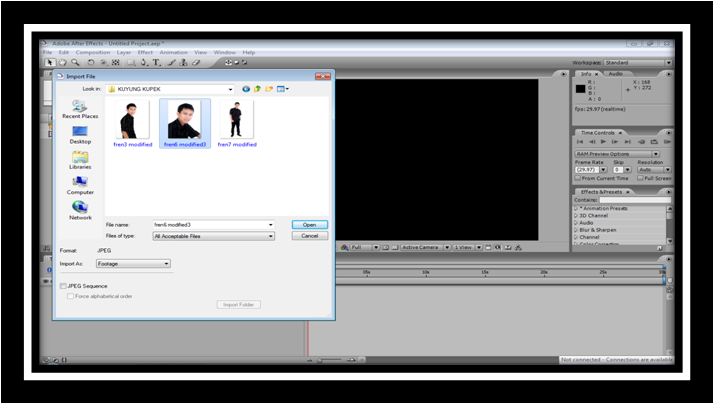This screenshot has width=714, height=404.
Task: Select fren3 modified thumbnail
Action: pos(133,124)
